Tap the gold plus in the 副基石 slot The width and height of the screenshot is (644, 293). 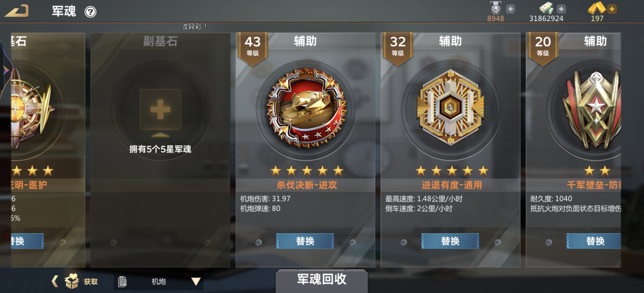click(160, 109)
